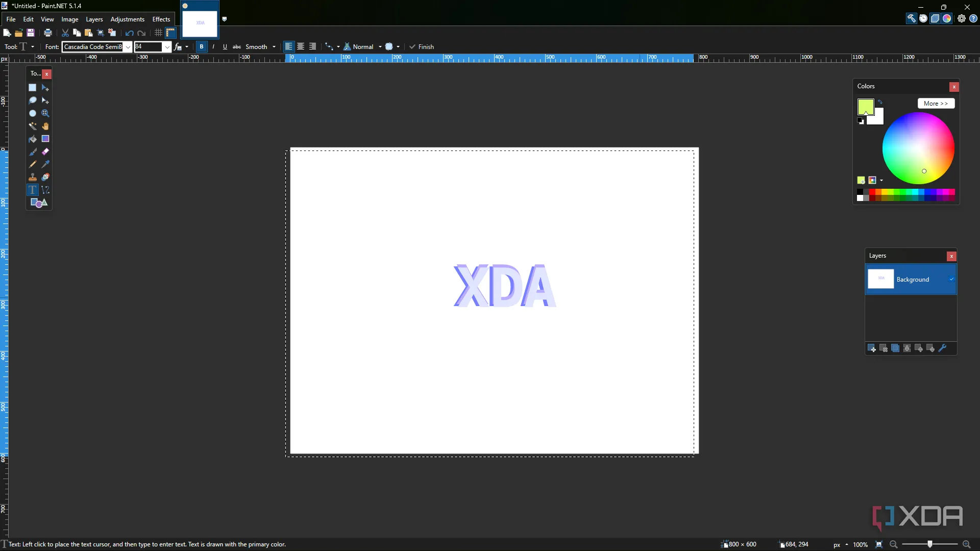Select the Gradient tool
Screen dimensions: 980x551
pyautogui.click(x=45, y=139)
